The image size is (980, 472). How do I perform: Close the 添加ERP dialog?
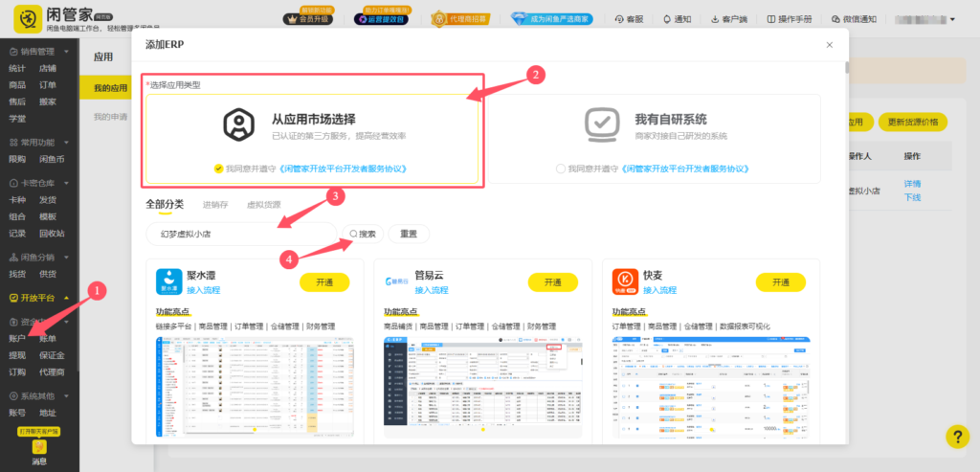click(x=830, y=45)
